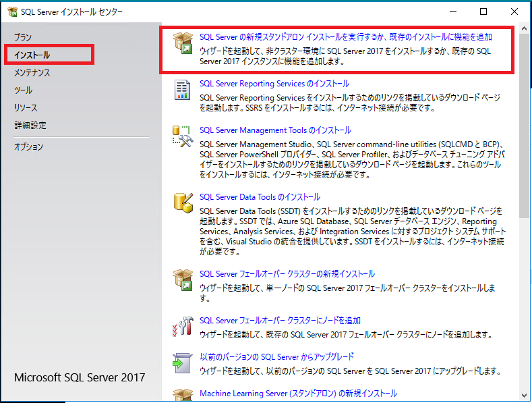Click フェールオーバー クラスターにノードを追加 link
Image resolution: width=532 pixels, height=403 pixels.
click(x=280, y=321)
